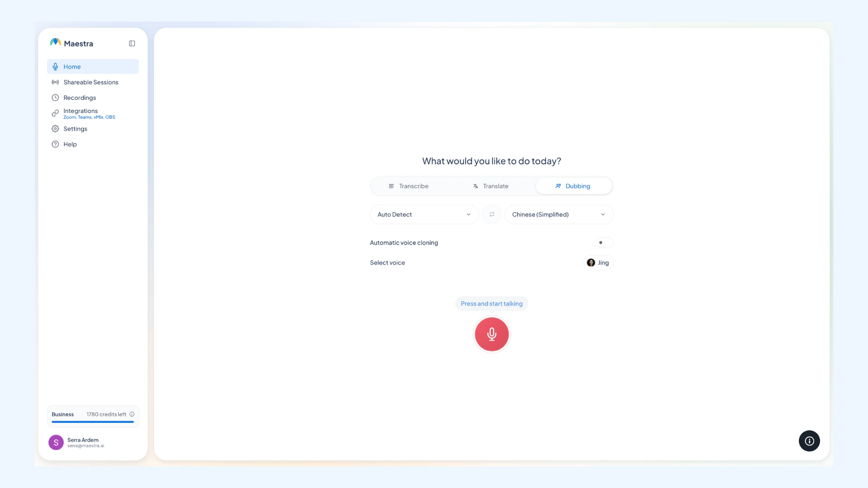The width and height of the screenshot is (868, 488).
Task: Start recording with the red microphone
Action: coord(492,334)
